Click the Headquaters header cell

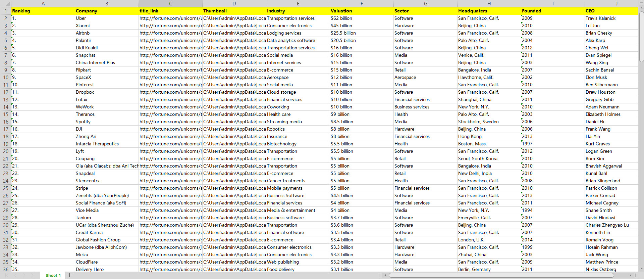click(489, 11)
